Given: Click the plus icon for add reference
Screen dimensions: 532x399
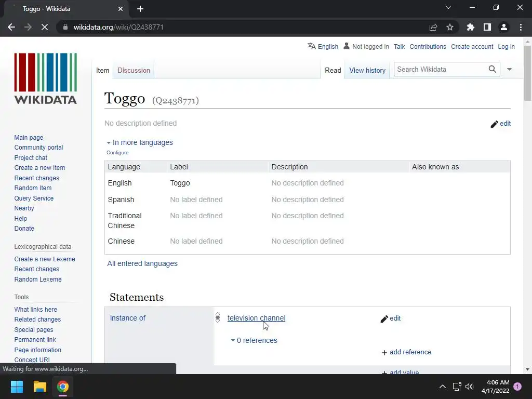Looking at the screenshot, I should [x=384, y=353].
